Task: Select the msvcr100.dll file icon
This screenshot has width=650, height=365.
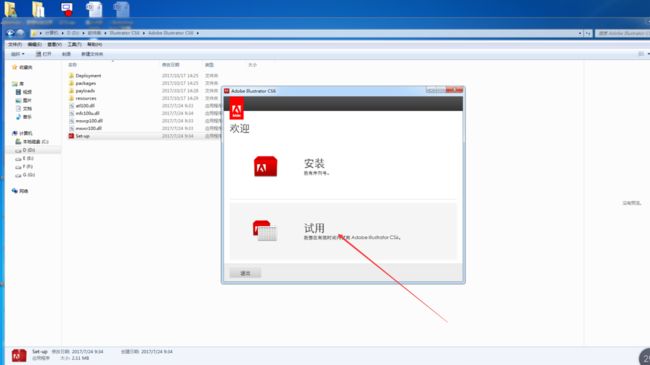Action: pos(71,128)
